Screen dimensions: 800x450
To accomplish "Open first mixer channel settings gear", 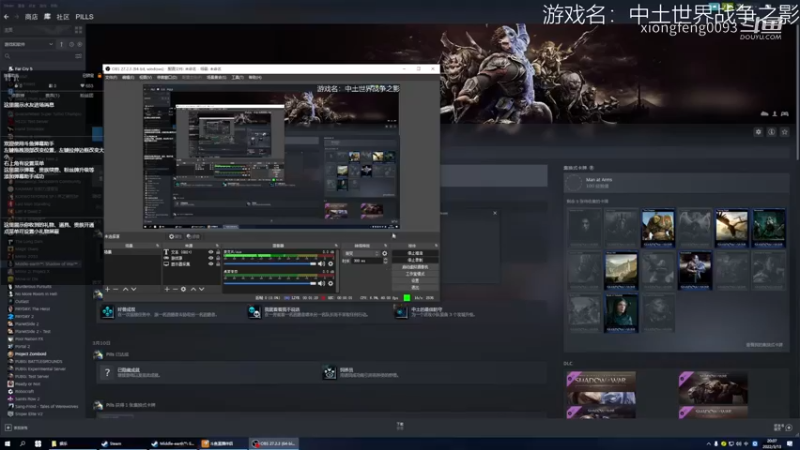I will tap(331, 264).
